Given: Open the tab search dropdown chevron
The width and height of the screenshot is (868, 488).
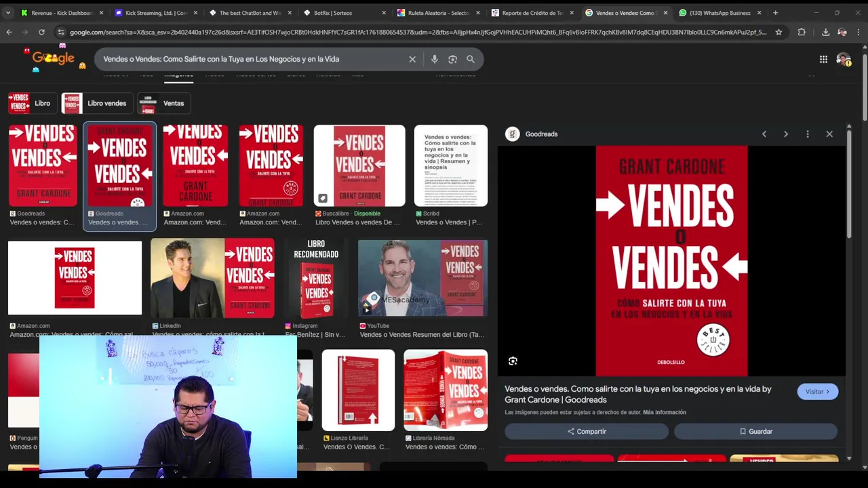Looking at the screenshot, I should click(7, 13).
